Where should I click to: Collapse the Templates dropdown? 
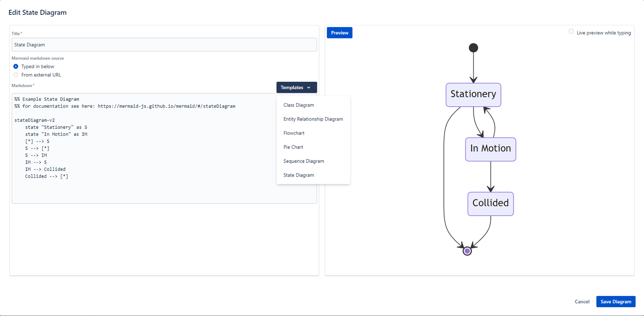coord(297,87)
